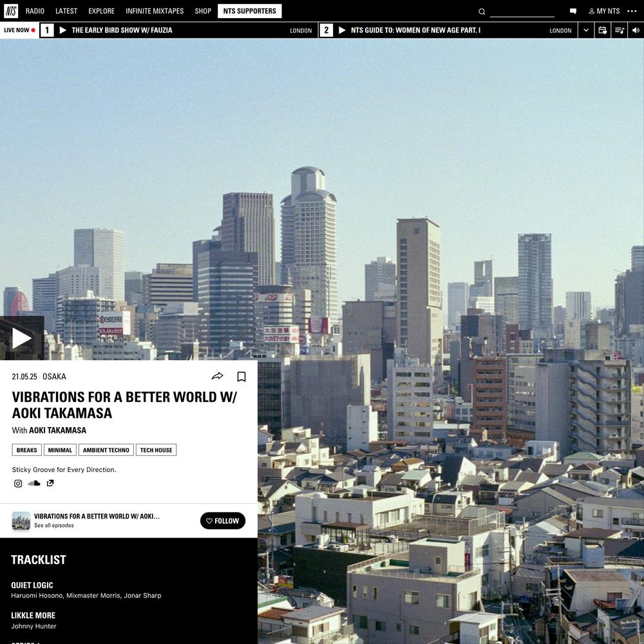Open the Osaka location link
Image resolution: width=644 pixels, height=644 pixels.
tap(54, 376)
